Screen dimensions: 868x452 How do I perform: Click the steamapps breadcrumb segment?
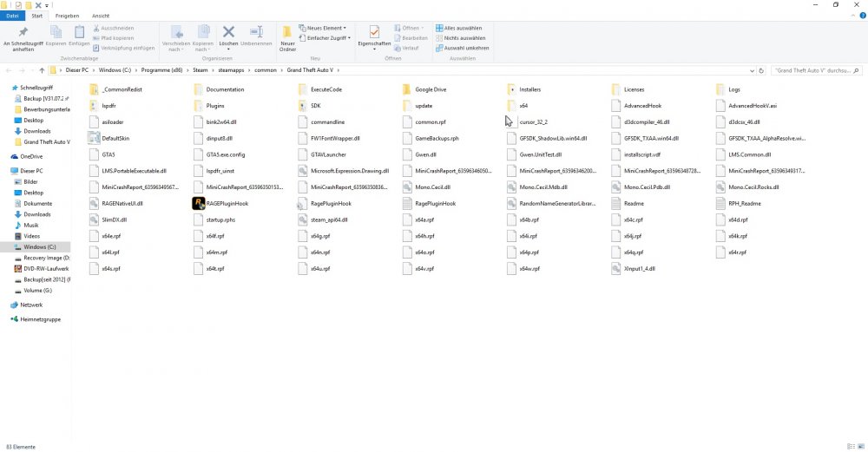(x=231, y=70)
